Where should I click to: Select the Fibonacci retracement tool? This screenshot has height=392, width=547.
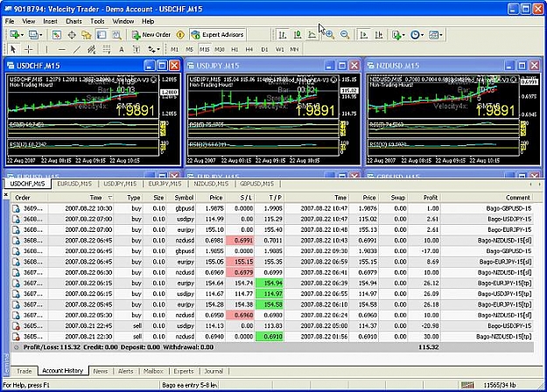pos(107,50)
